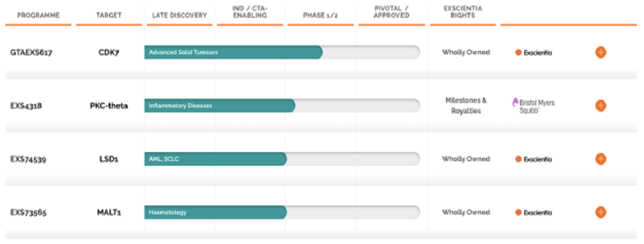
Task: Click the Exscientia logo in CDK7 row
Action: pos(533,53)
